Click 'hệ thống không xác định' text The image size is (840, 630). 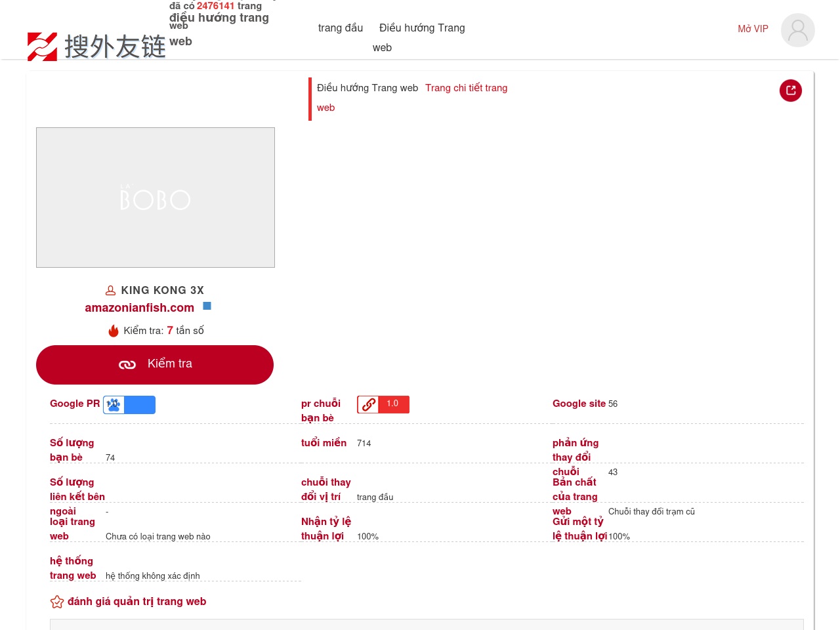pyautogui.click(x=153, y=576)
